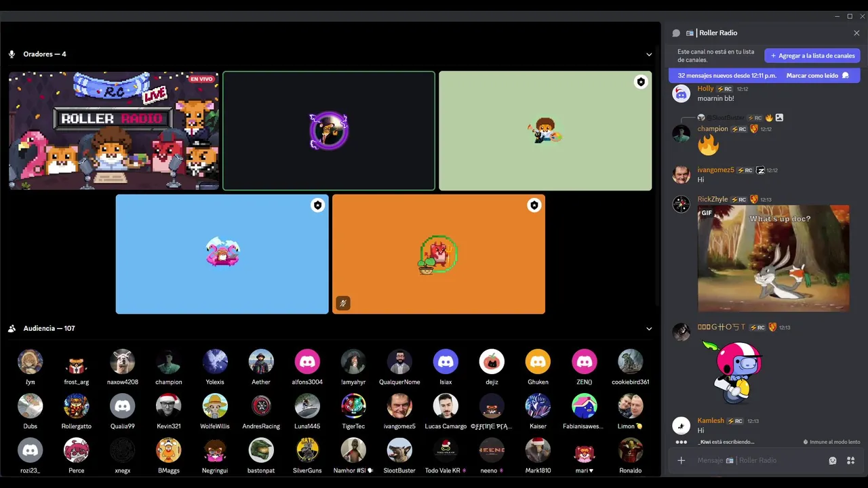The image size is (868, 488).
Task: Close the Roller Radio chat panel
Action: click(x=856, y=33)
